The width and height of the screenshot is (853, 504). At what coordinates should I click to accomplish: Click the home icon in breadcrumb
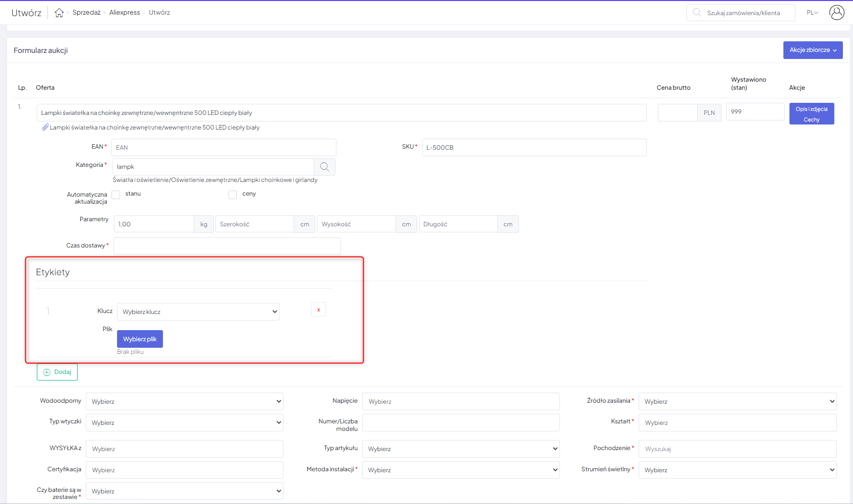pyautogui.click(x=59, y=13)
